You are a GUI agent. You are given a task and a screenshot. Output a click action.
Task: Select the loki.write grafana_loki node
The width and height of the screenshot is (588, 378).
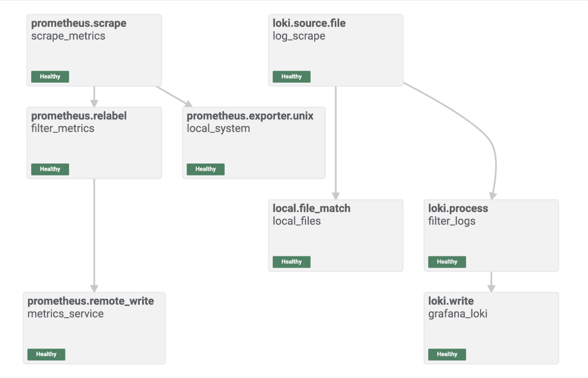click(491, 329)
